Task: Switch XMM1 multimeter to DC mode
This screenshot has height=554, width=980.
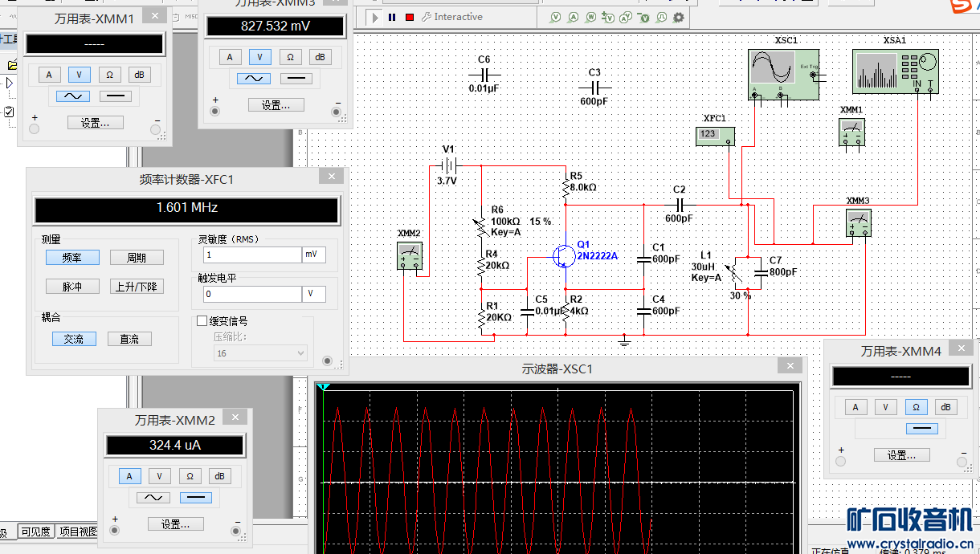Action: pos(116,96)
